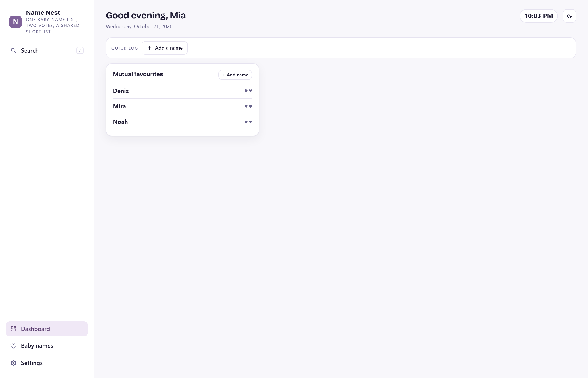Image resolution: width=588 pixels, height=378 pixels.
Task: Click the hearts icon on the Noah row
Action: click(x=248, y=122)
